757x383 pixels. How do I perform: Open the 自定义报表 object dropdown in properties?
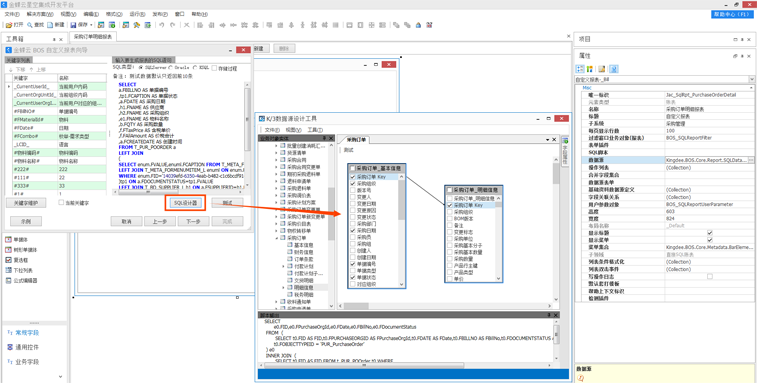pyautogui.click(x=752, y=79)
